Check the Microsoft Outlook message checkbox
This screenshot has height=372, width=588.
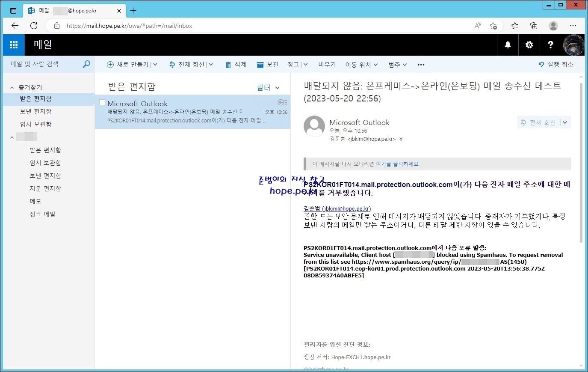(102, 102)
